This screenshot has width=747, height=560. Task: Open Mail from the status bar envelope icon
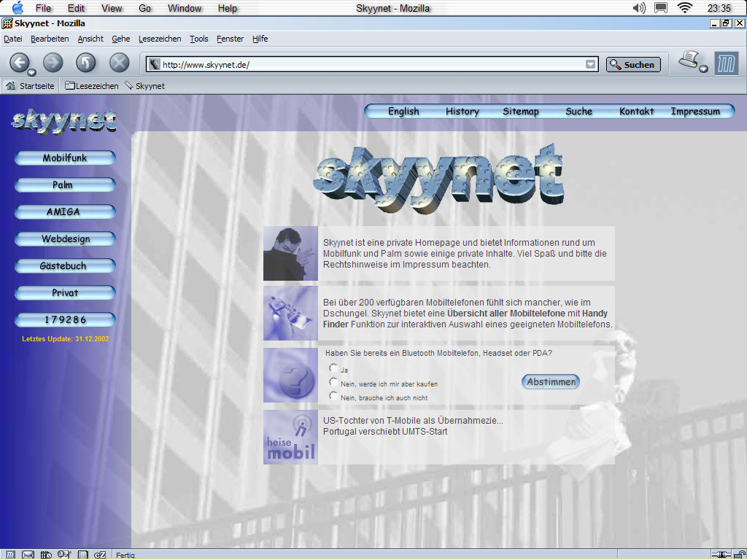(x=28, y=555)
